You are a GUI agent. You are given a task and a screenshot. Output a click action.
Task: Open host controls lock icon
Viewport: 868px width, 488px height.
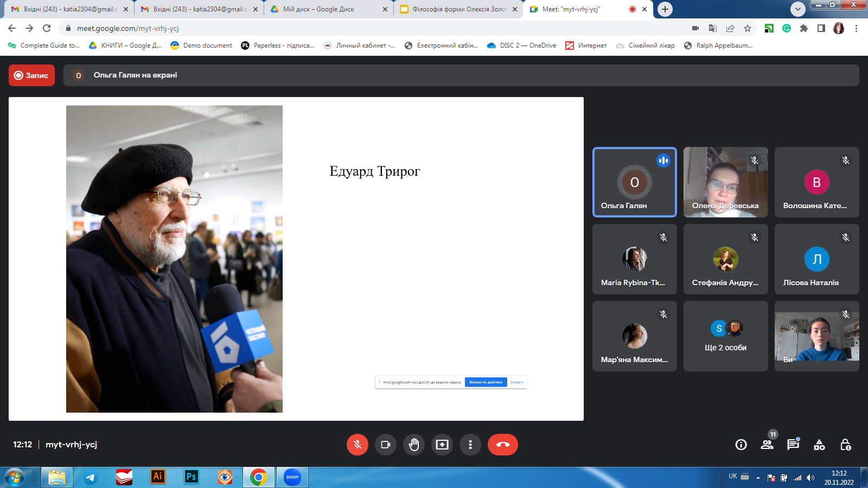point(845,445)
